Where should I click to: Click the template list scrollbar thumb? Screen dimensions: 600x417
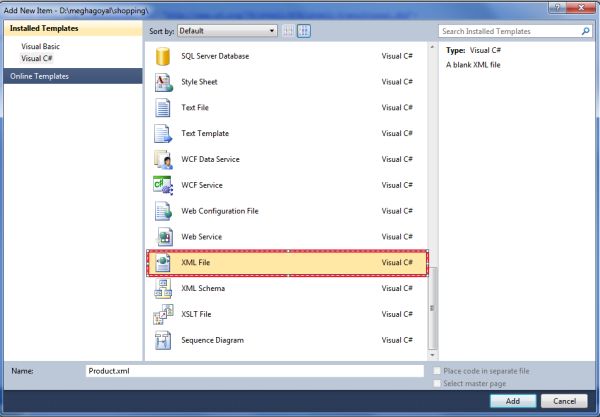click(432, 308)
